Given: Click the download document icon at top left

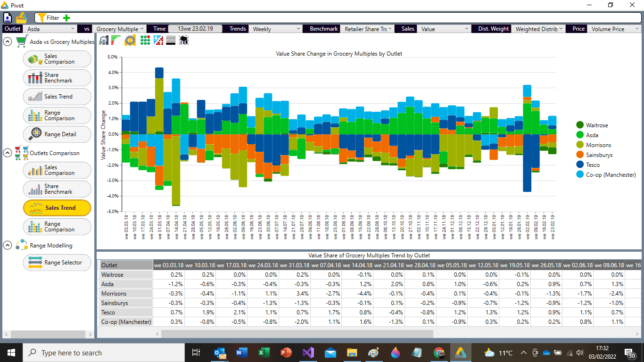Looking at the screenshot, I should (x=8, y=18).
